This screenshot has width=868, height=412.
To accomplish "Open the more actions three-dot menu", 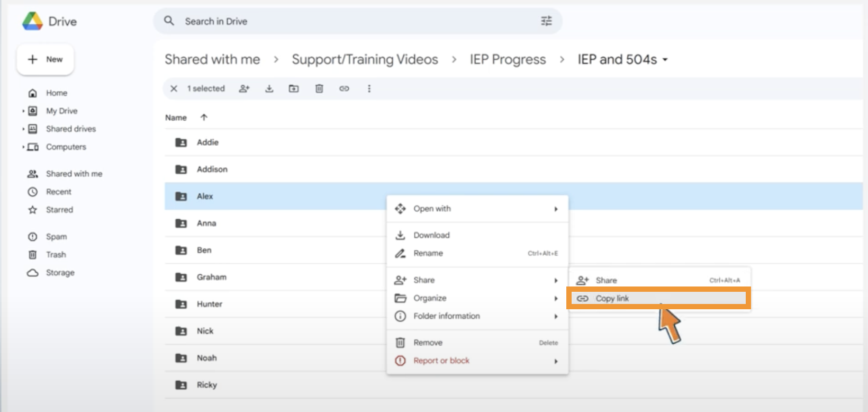I will 369,88.
